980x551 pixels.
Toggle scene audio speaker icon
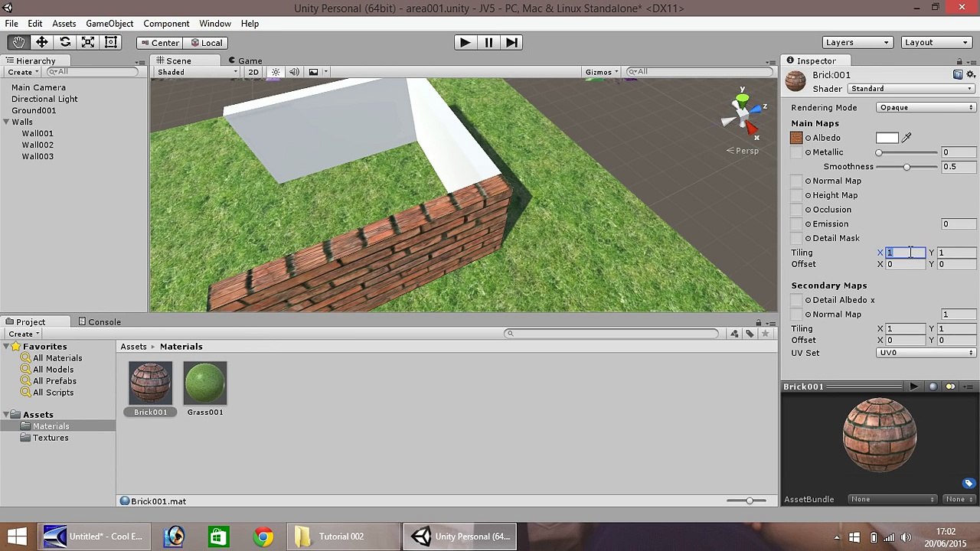tap(294, 72)
